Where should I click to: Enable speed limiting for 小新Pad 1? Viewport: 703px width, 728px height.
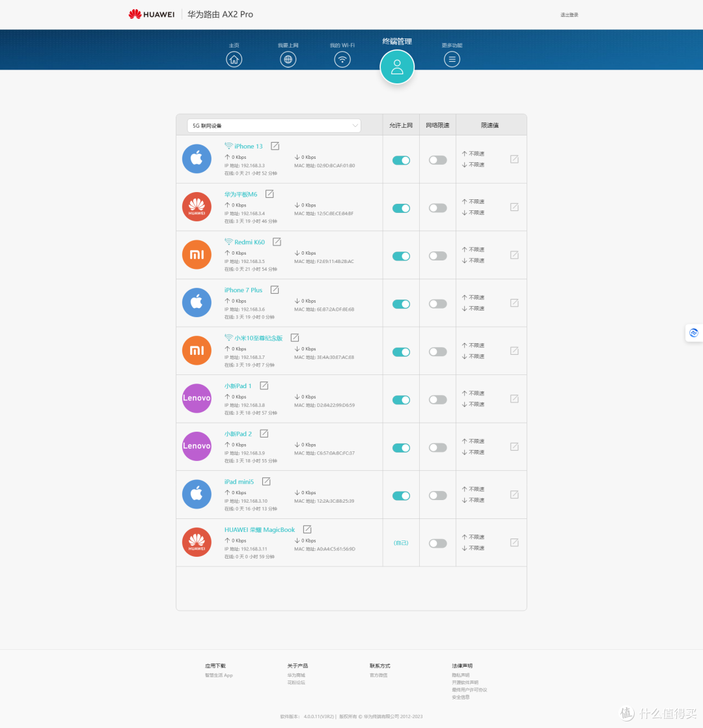tap(437, 400)
